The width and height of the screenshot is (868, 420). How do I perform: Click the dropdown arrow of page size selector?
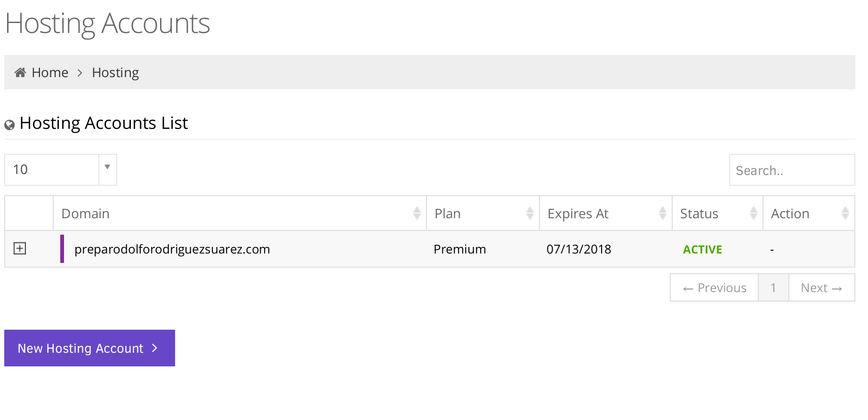pyautogui.click(x=107, y=167)
